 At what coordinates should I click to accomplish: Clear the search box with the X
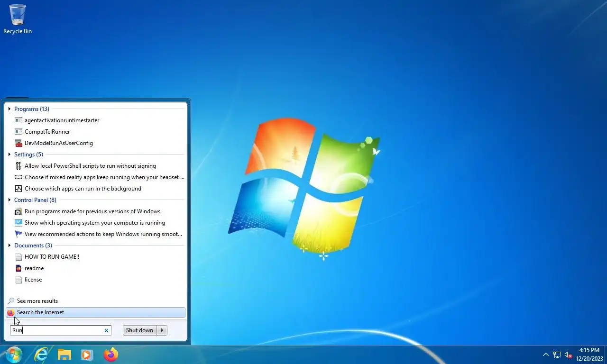pyautogui.click(x=106, y=330)
